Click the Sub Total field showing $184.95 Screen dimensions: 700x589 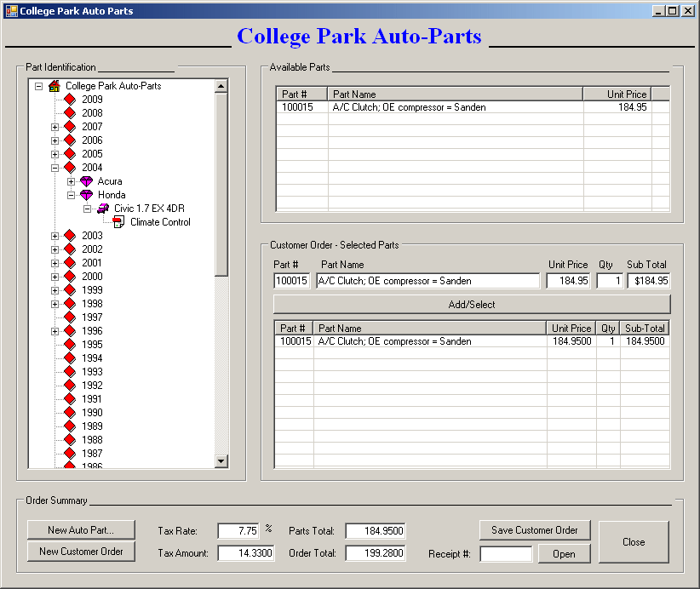(649, 281)
